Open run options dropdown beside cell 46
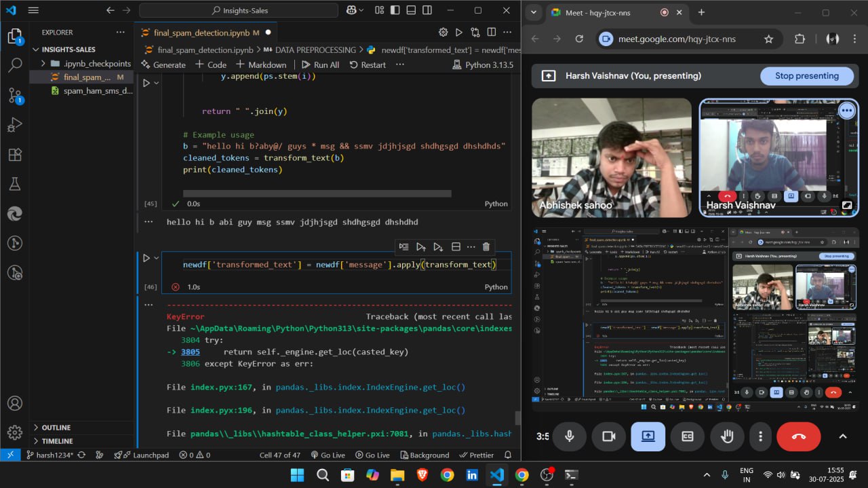This screenshot has height=488, width=868. [157, 258]
